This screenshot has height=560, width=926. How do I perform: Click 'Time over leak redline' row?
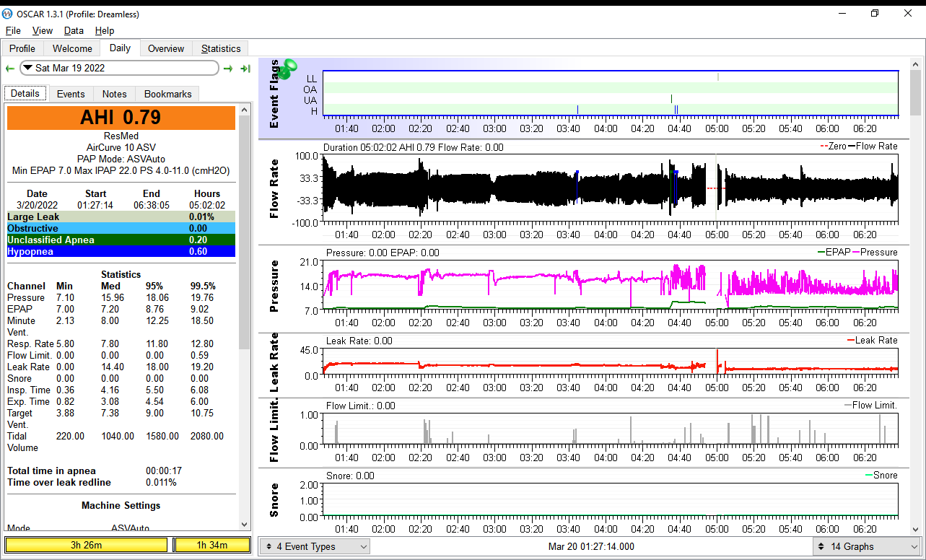[x=121, y=482]
